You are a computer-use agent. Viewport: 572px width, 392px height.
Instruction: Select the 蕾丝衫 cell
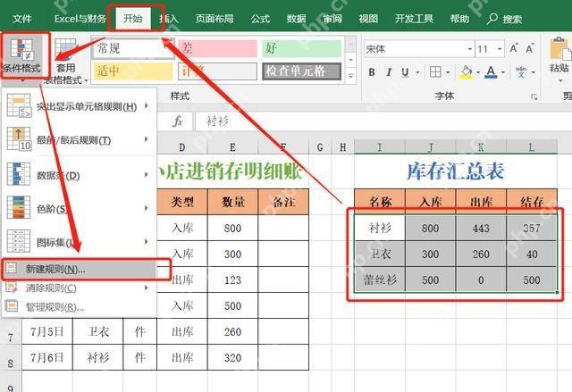[x=380, y=279]
